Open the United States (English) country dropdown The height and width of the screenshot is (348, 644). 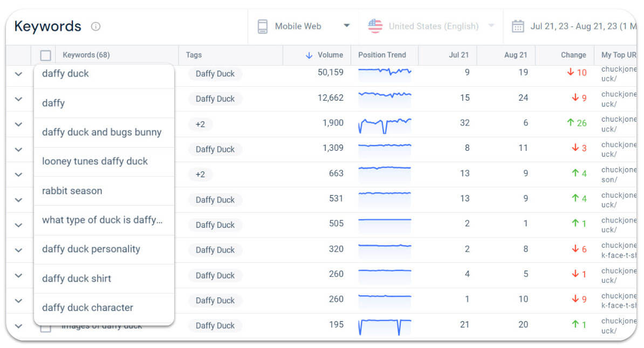pyautogui.click(x=431, y=26)
